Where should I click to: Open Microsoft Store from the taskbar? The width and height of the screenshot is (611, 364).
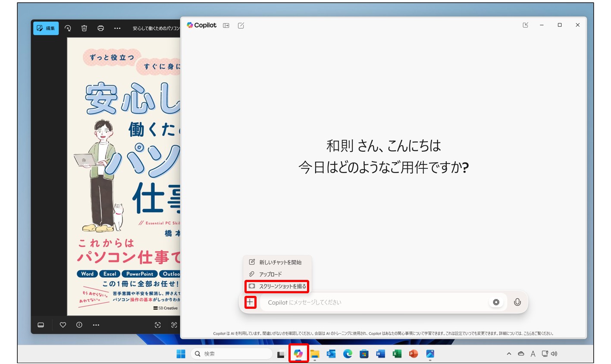(x=364, y=354)
